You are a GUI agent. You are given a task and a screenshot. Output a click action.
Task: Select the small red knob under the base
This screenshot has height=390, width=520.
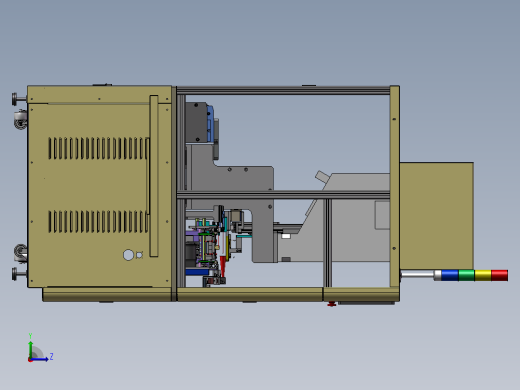[331, 304]
